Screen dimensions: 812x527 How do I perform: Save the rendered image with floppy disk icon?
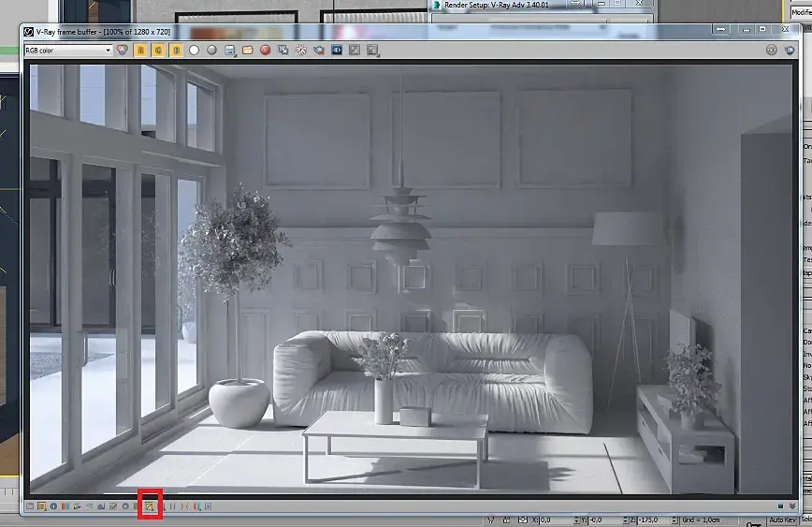(x=230, y=51)
